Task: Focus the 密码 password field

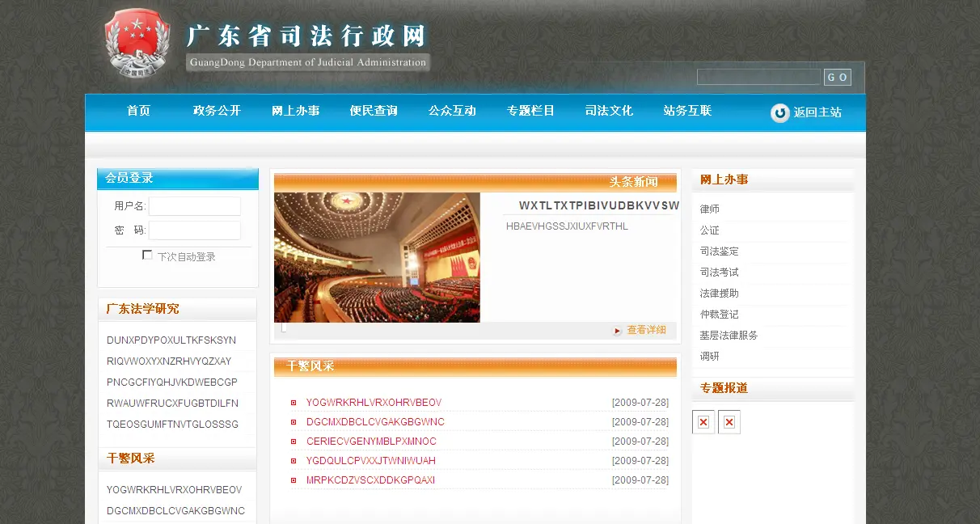Action: [x=194, y=230]
